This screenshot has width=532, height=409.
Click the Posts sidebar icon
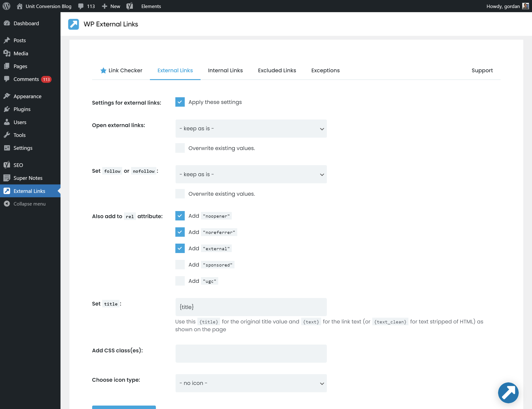(x=7, y=40)
